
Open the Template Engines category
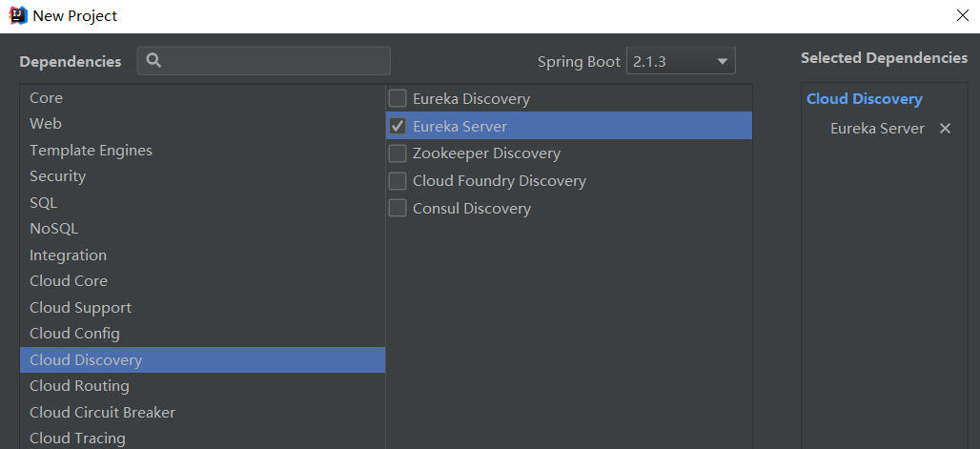202,150
